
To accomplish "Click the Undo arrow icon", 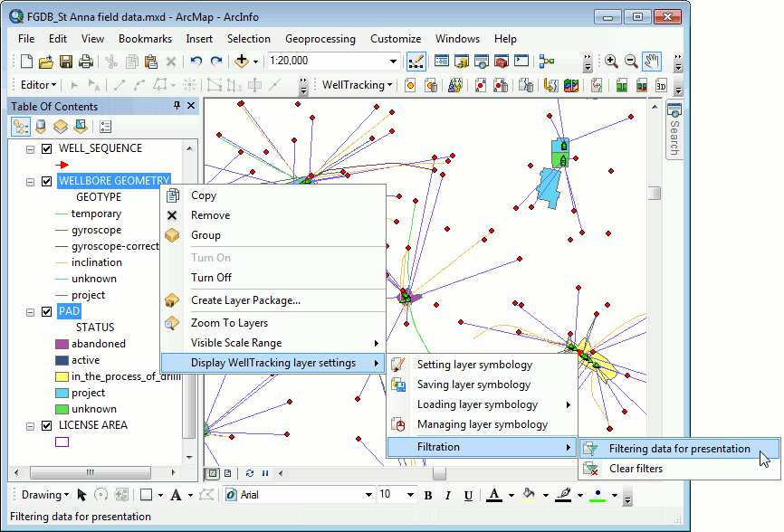I will click(x=196, y=62).
